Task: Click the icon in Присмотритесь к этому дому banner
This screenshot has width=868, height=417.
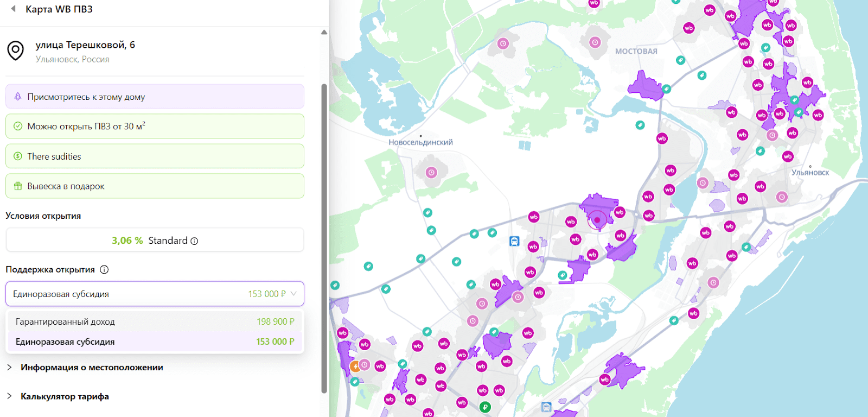Action: pyautogui.click(x=18, y=97)
